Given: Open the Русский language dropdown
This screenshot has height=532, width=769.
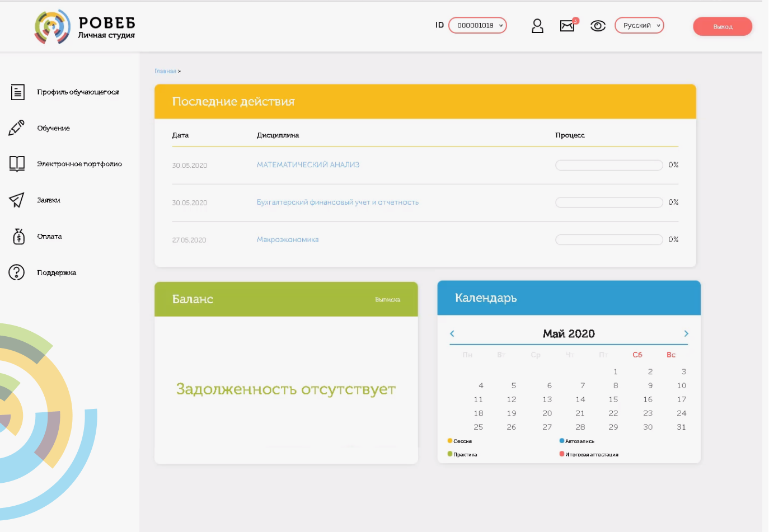Looking at the screenshot, I should (639, 25).
